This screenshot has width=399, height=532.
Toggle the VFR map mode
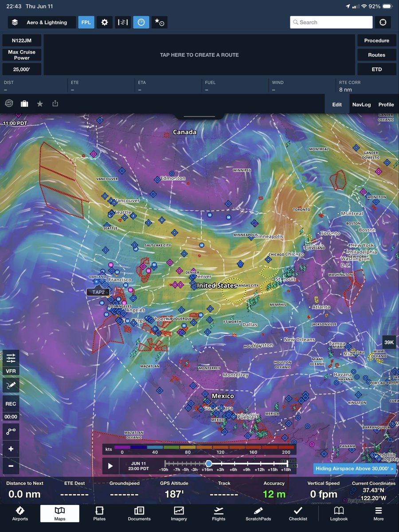click(x=11, y=371)
